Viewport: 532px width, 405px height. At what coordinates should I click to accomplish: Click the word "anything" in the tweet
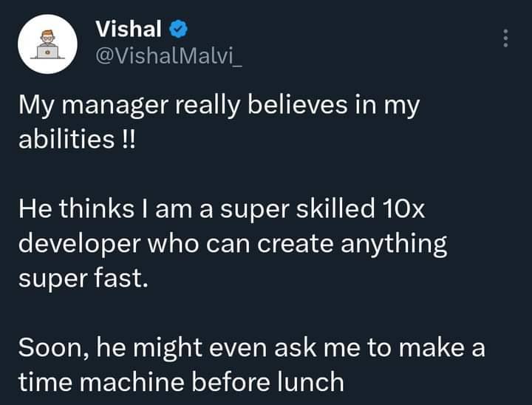(394, 245)
